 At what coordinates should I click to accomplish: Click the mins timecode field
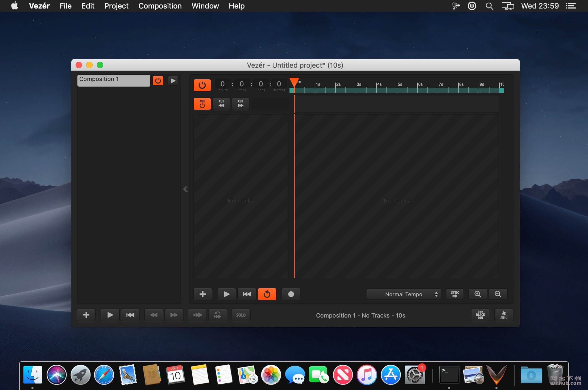(242, 85)
